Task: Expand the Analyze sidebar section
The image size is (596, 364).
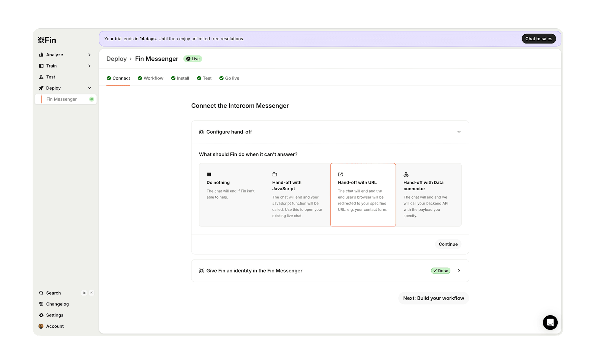Action: (x=89, y=55)
